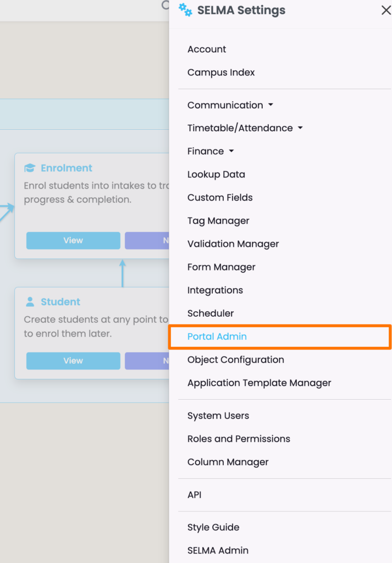Close the SELMA Settings panel
Screen dimensions: 392x563
coord(386,10)
